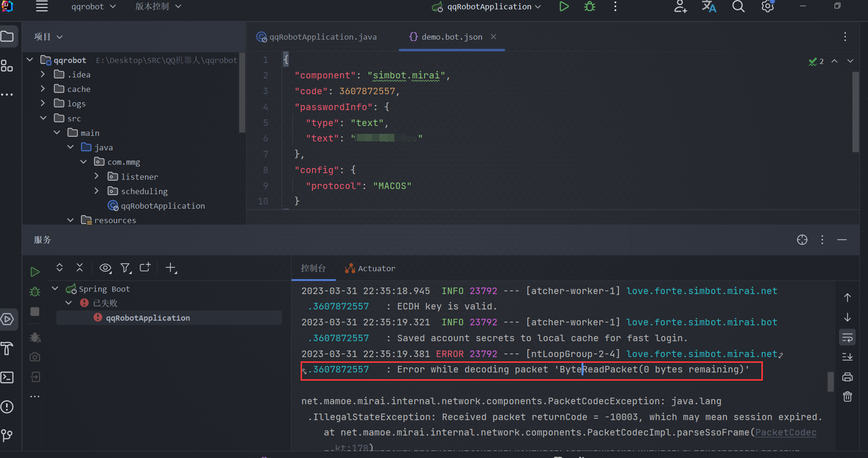Collapse all services in tree

(79, 268)
